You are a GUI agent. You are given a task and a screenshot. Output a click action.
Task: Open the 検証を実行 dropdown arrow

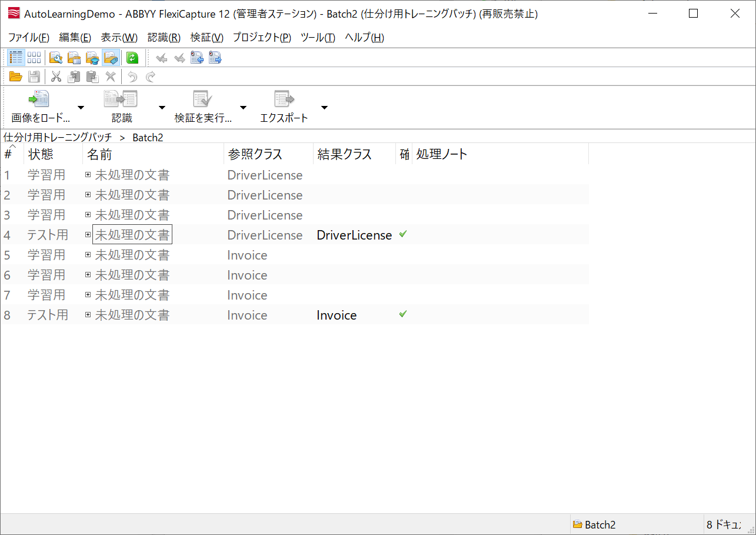click(243, 107)
